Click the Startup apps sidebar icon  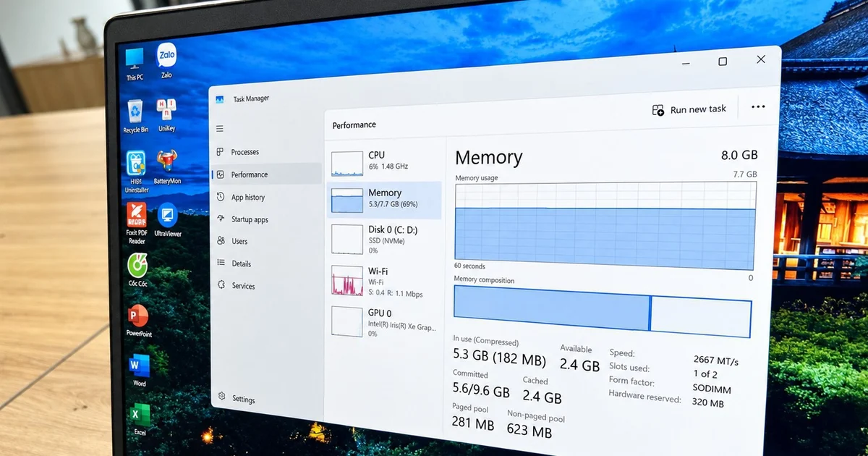tap(221, 219)
